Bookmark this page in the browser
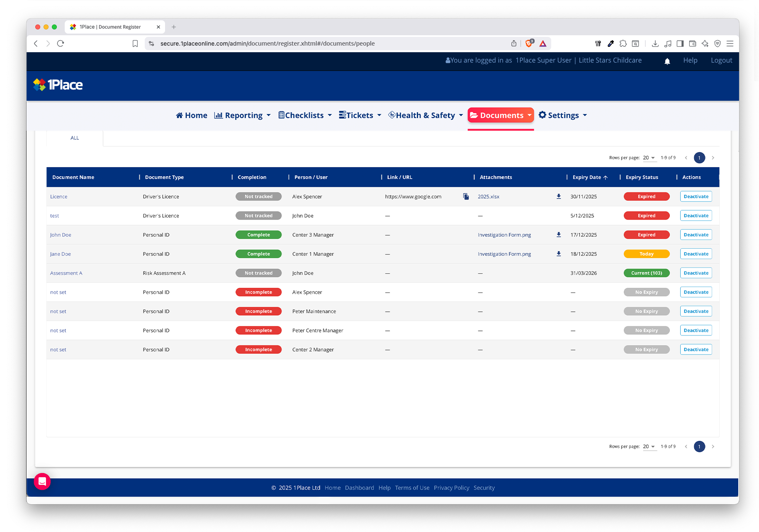This screenshot has width=759, height=532. click(x=135, y=44)
